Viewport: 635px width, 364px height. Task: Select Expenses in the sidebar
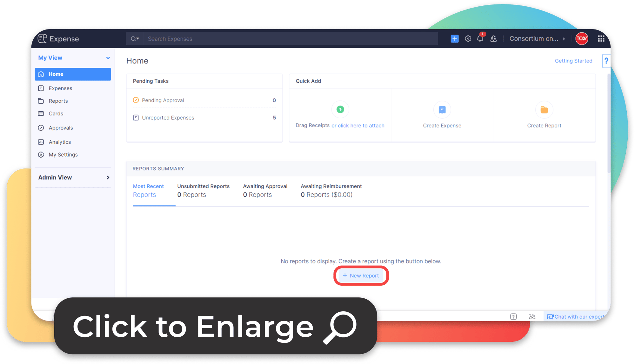tap(60, 88)
